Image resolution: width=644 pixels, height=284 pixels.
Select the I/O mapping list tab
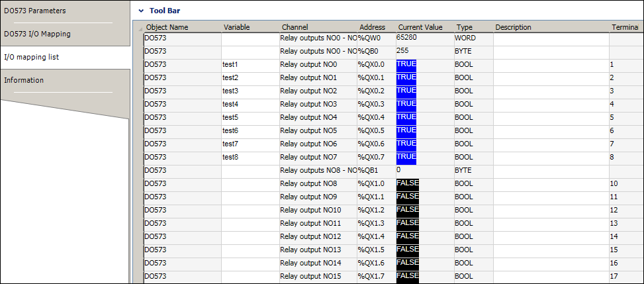[x=31, y=57]
